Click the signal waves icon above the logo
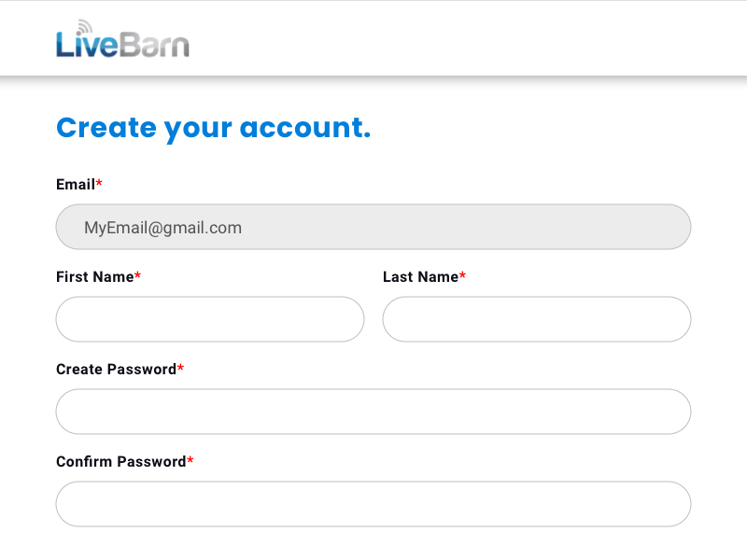Image resolution: width=747 pixels, height=560 pixels. (x=85, y=26)
